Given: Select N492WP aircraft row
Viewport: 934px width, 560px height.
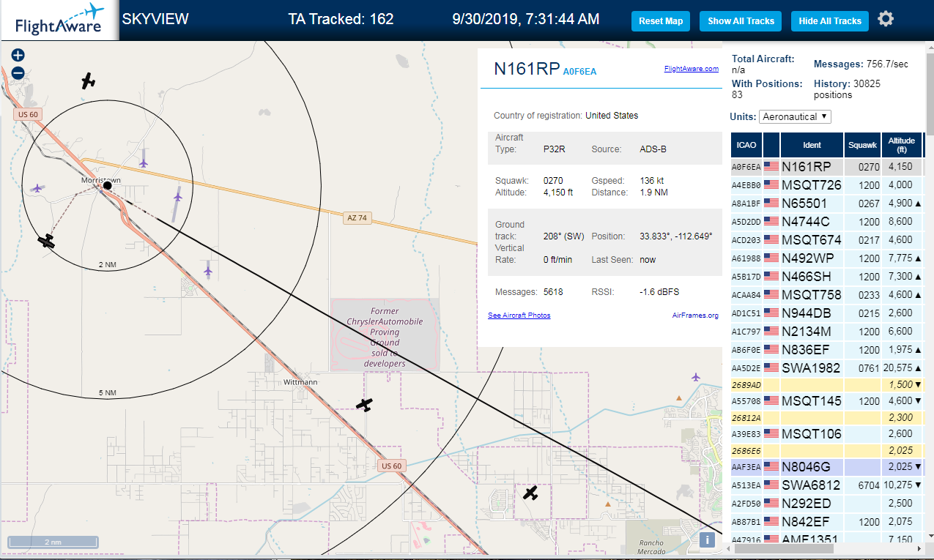Looking at the screenshot, I should click(827, 258).
